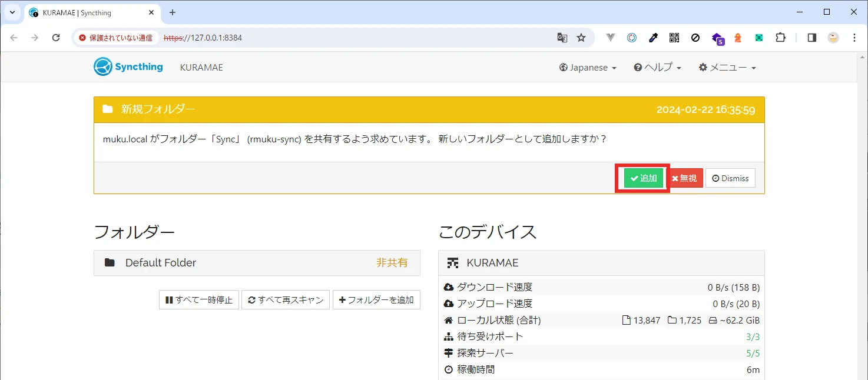The height and width of the screenshot is (380, 868).
Task: Click the folder icon beside Default Folder
Action: (x=110, y=263)
